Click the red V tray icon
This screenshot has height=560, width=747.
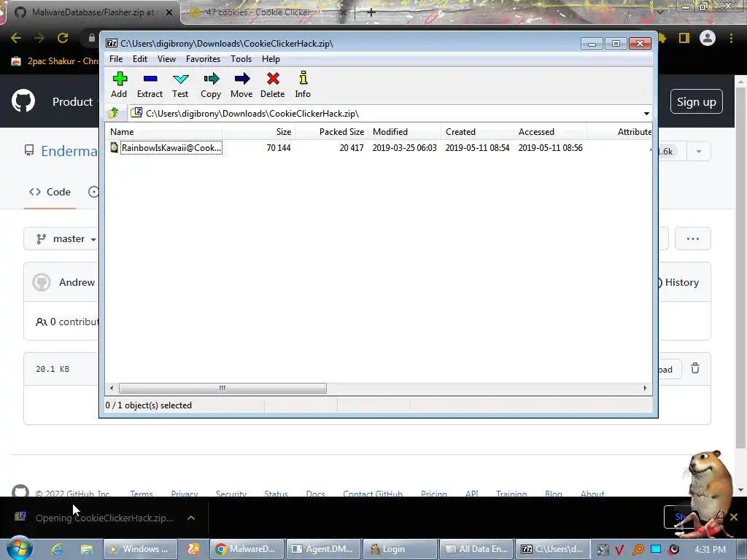coord(619,550)
